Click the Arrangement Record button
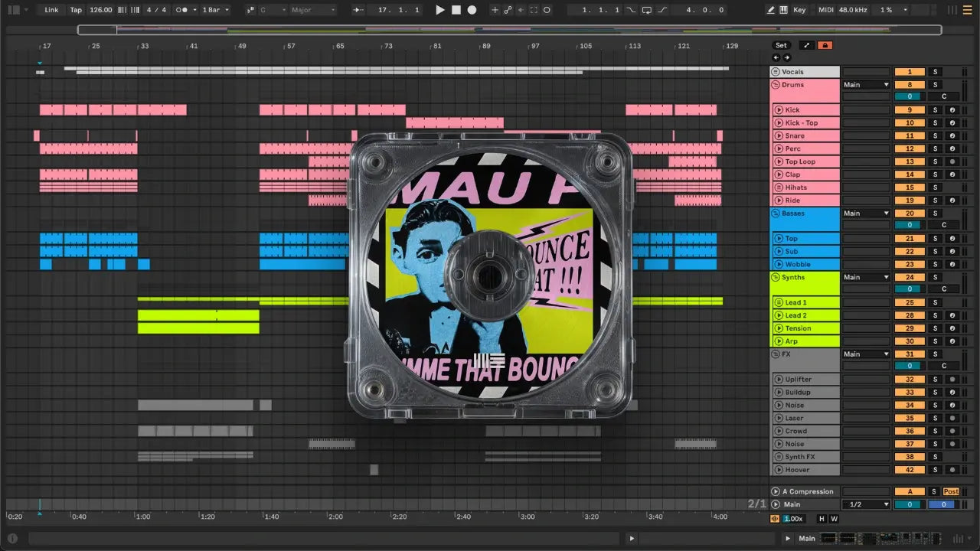Viewport: 980px width, 551px height. click(x=472, y=10)
